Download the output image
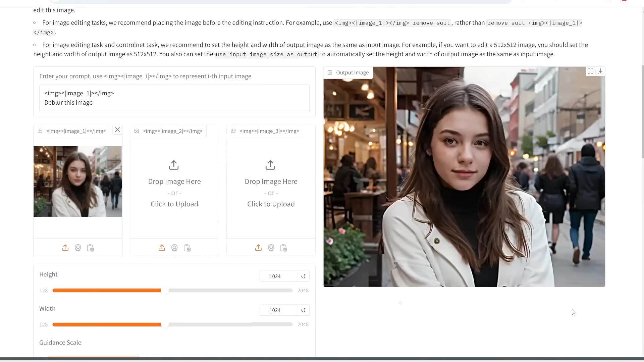This screenshot has height=362, width=644. (x=600, y=71)
